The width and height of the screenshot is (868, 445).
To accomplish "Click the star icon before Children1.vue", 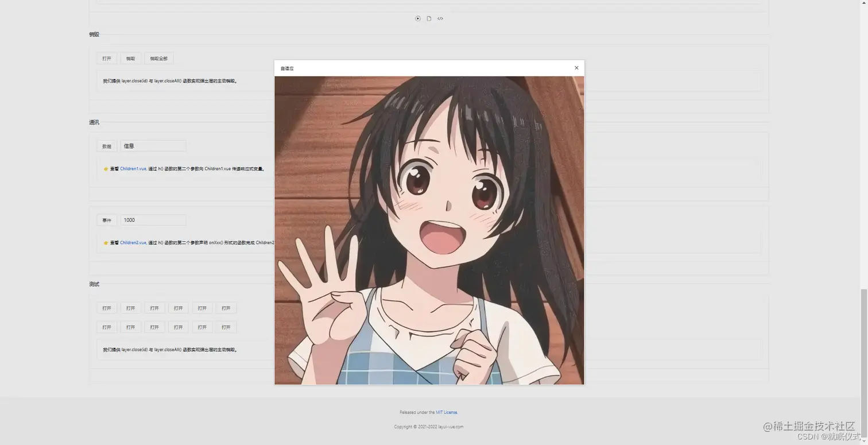I will pyautogui.click(x=106, y=169).
